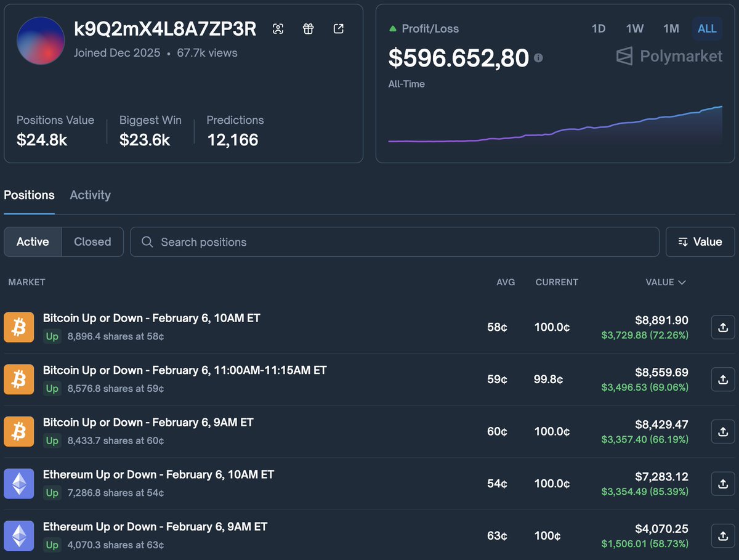Share the Ethereum February 6, 10AM ET position
Image resolution: width=739 pixels, height=560 pixels.
click(x=723, y=484)
